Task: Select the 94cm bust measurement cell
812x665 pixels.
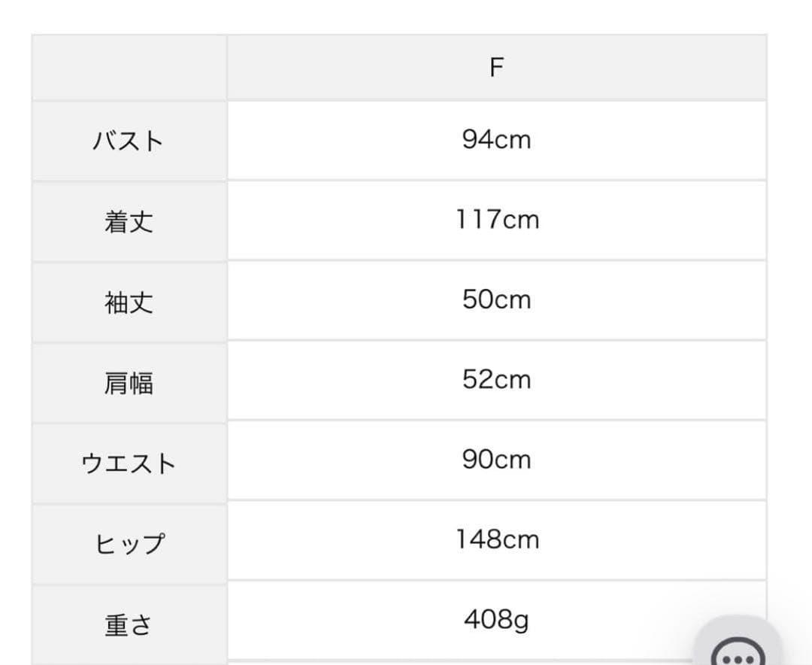Action: [496, 140]
